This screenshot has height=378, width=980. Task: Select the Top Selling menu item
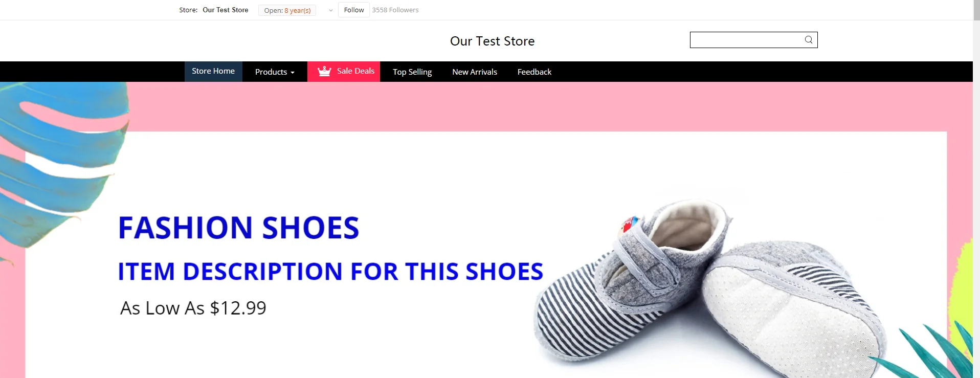[412, 72]
